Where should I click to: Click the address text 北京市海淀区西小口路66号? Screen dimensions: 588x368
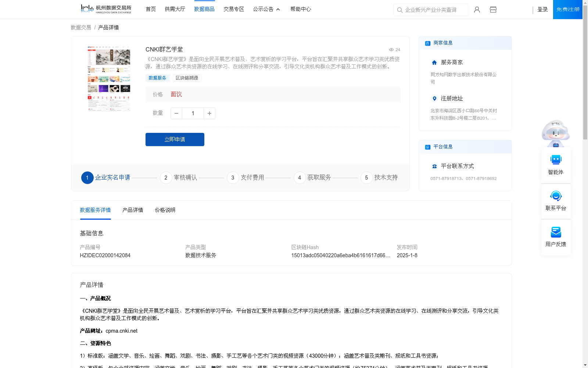pyautogui.click(x=464, y=114)
